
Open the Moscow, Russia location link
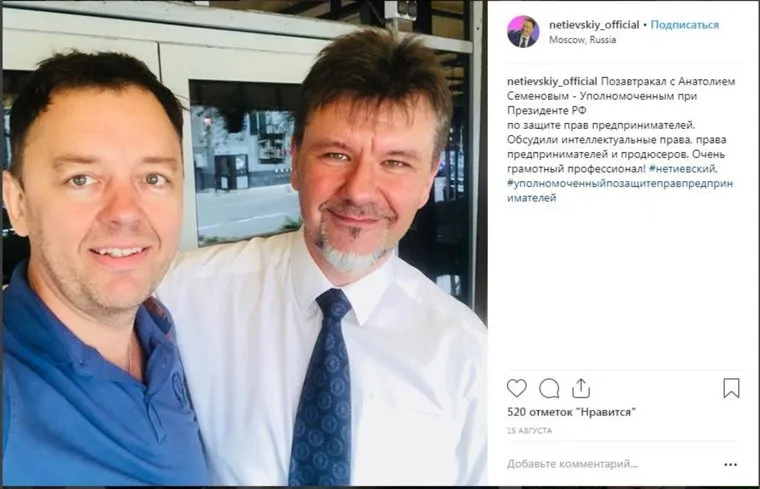tap(582, 40)
